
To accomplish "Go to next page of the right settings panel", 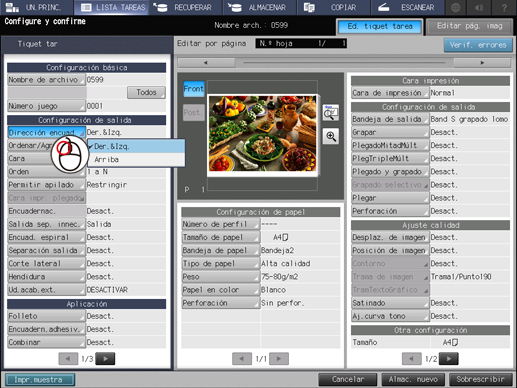I will (449, 359).
